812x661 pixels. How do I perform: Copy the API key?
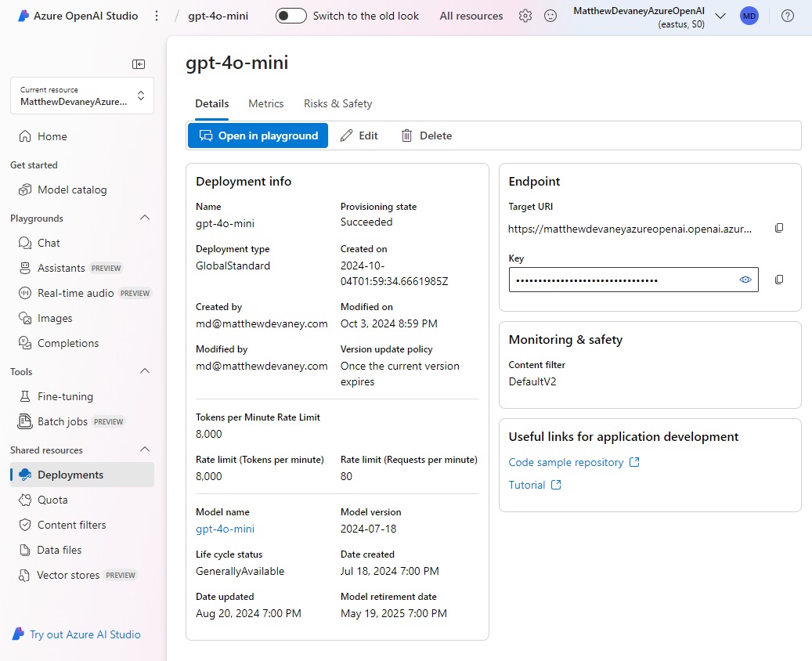click(x=779, y=280)
